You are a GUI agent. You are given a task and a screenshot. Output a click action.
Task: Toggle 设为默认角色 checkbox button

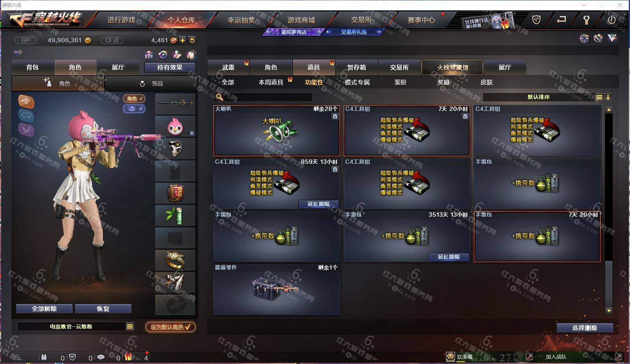click(x=171, y=327)
